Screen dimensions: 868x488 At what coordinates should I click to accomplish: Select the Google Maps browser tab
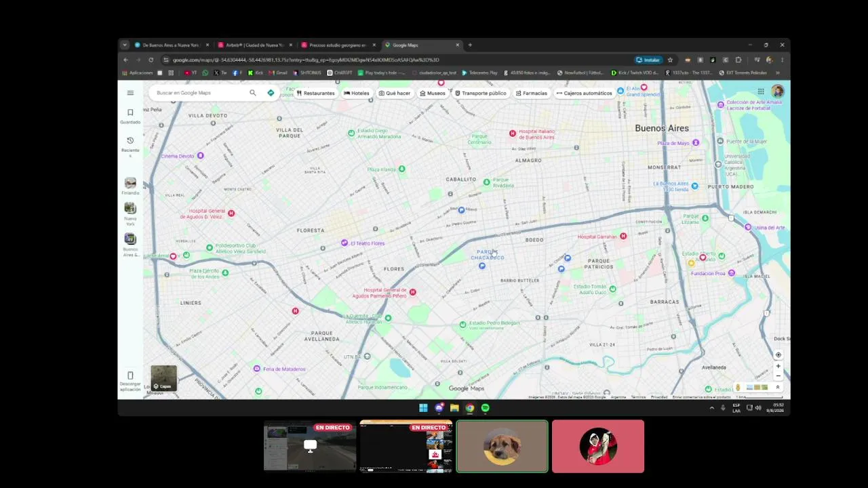(421, 45)
